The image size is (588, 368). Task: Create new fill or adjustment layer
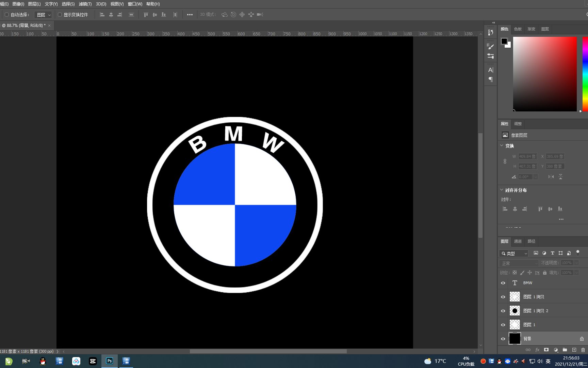point(556,350)
